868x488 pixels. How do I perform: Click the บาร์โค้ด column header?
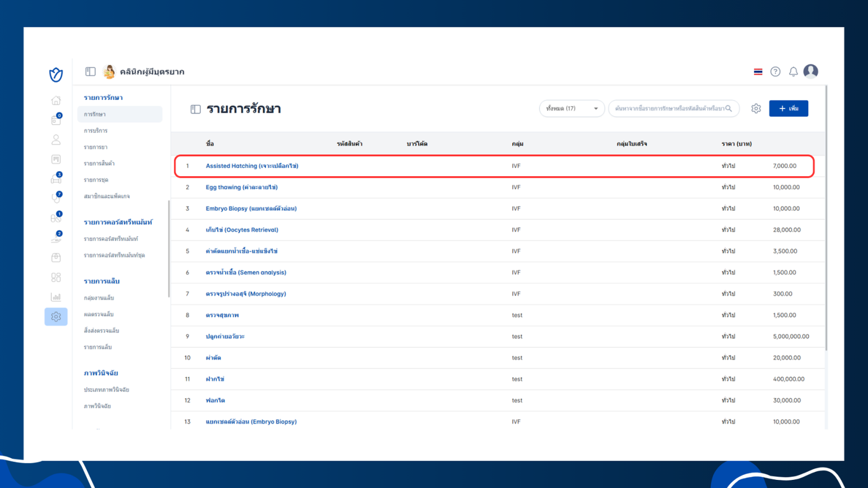pos(417,144)
